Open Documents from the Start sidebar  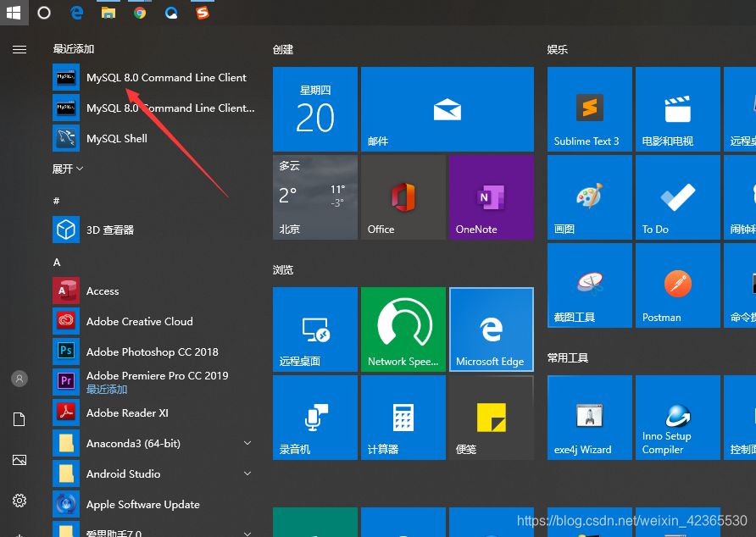pos(19,419)
